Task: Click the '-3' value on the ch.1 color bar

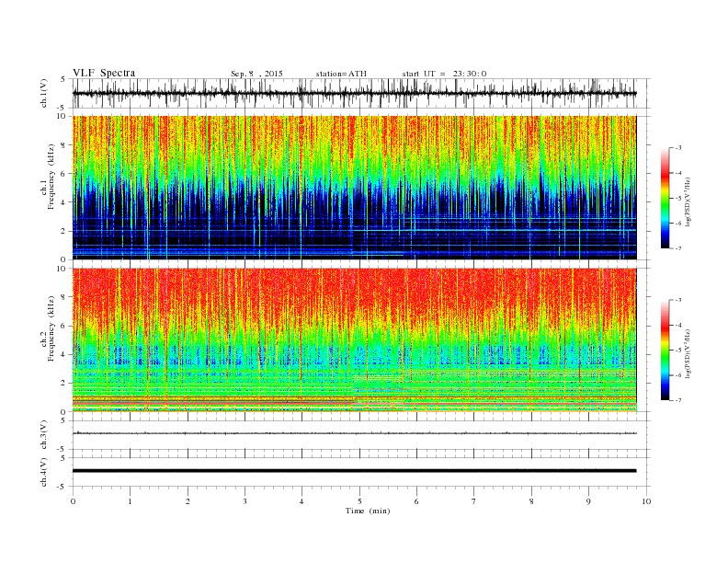Action: [678, 148]
